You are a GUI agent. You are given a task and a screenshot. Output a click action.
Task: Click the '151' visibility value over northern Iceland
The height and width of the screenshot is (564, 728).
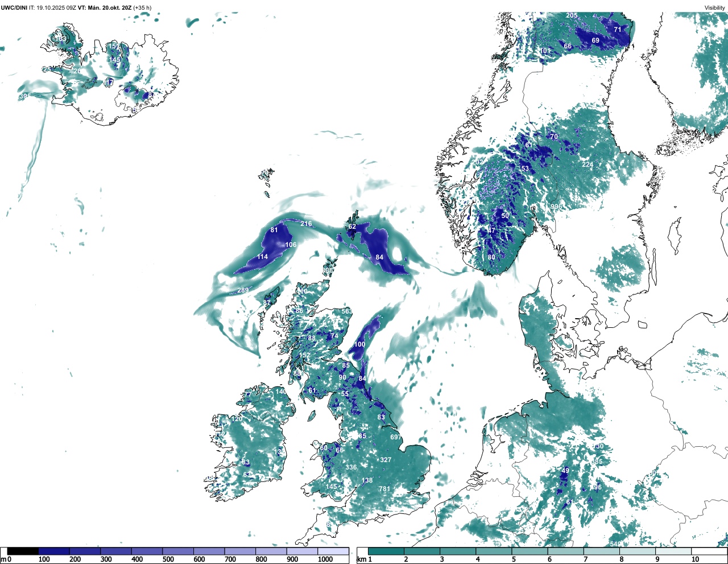point(114,46)
